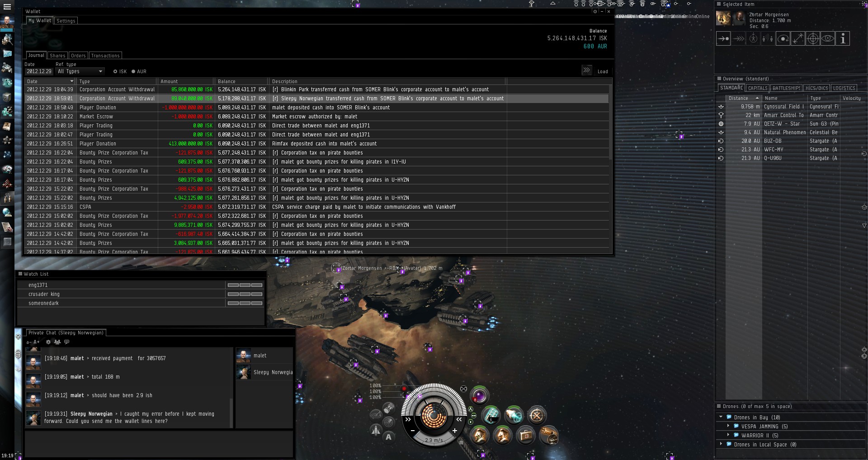Open Watch List panel menu icon

pos(20,274)
